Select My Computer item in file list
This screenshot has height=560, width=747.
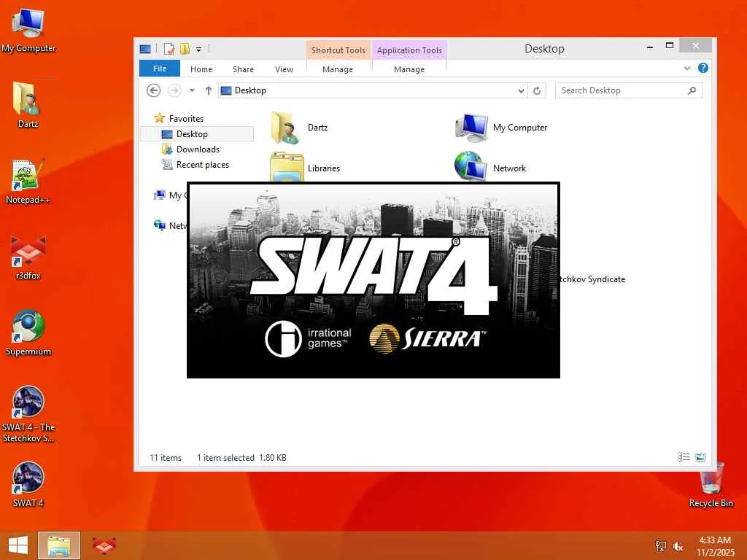(x=500, y=128)
